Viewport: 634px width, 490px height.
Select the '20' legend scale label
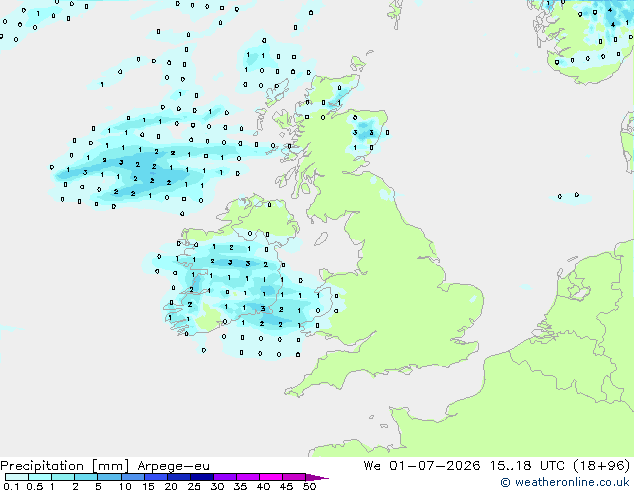171,486
